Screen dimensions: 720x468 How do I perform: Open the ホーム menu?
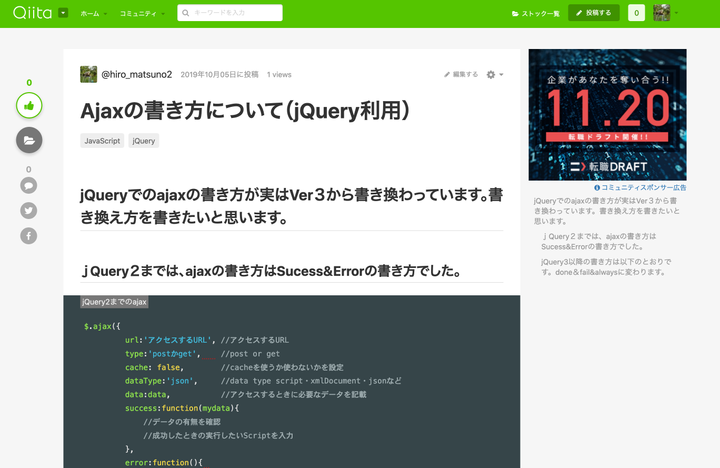(x=93, y=14)
